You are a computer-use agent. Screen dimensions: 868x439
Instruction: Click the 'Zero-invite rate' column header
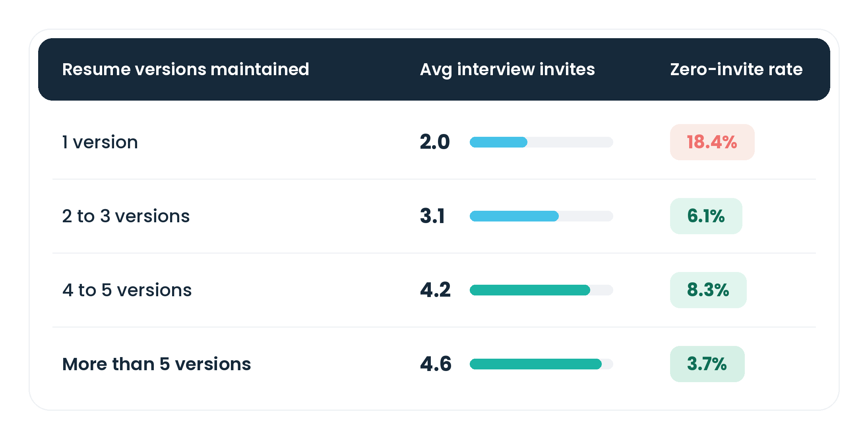(x=736, y=69)
